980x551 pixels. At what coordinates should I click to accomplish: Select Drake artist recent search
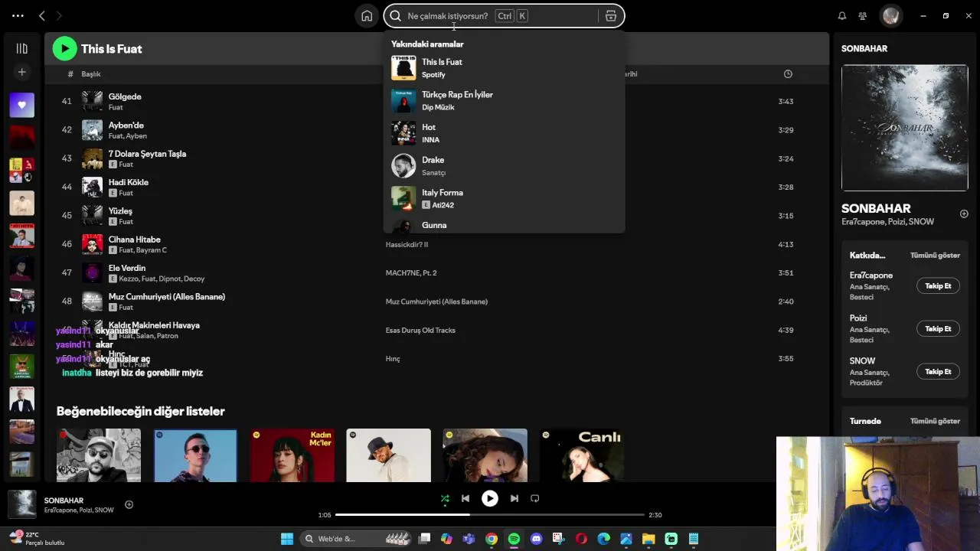coord(504,165)
